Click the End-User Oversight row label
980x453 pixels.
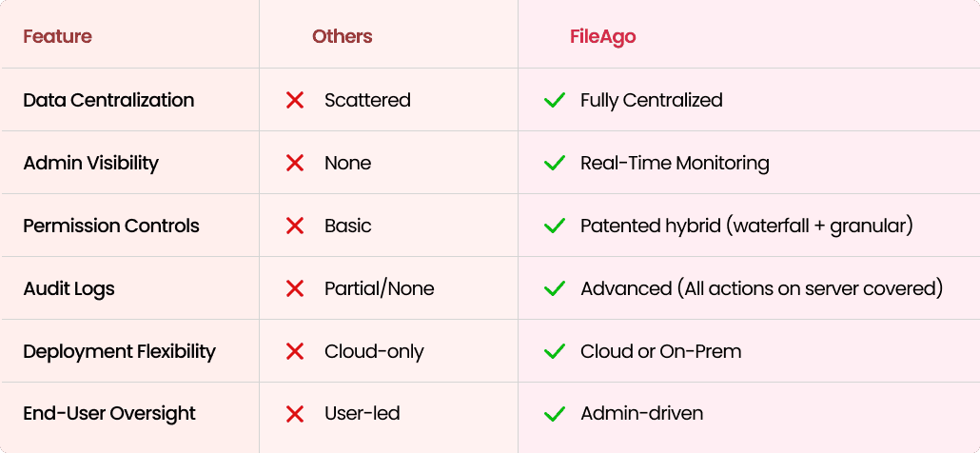click(x=109, y=414)
